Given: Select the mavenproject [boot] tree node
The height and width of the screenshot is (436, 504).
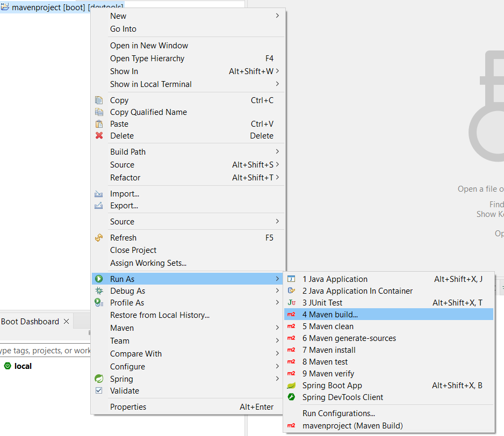Looking at the screenshot, I should (x=62, y=7).
